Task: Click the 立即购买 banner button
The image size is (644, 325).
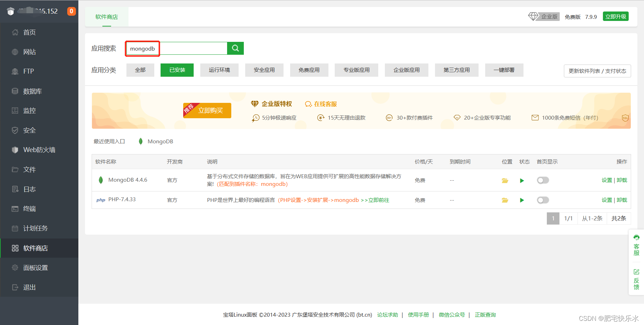Action: pos(207,111)
